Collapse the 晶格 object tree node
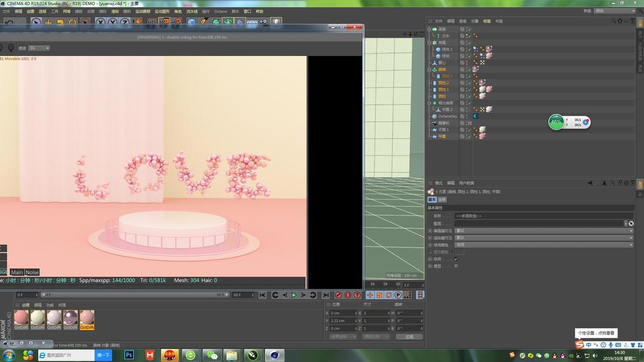 click(x=429, y=69)
